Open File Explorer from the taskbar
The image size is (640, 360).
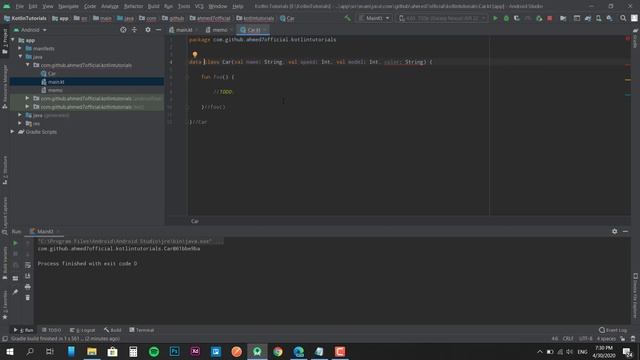pyautogui.click(x=92, y=351)
